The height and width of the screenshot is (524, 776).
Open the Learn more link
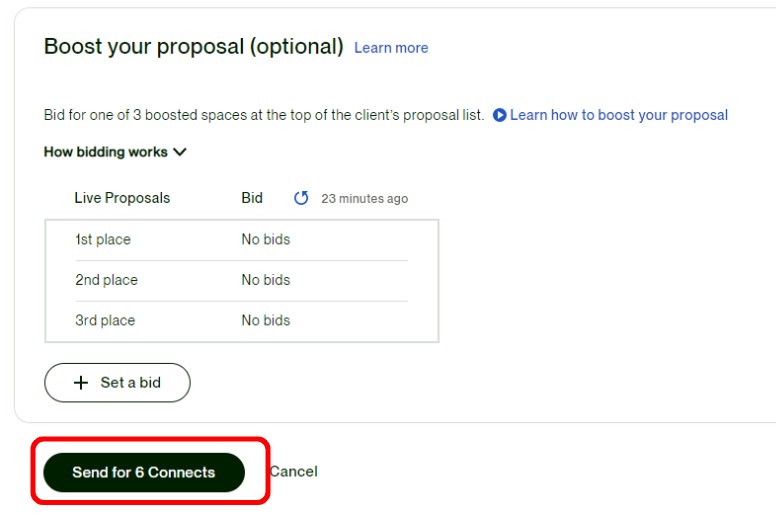[x=391, y=48]
